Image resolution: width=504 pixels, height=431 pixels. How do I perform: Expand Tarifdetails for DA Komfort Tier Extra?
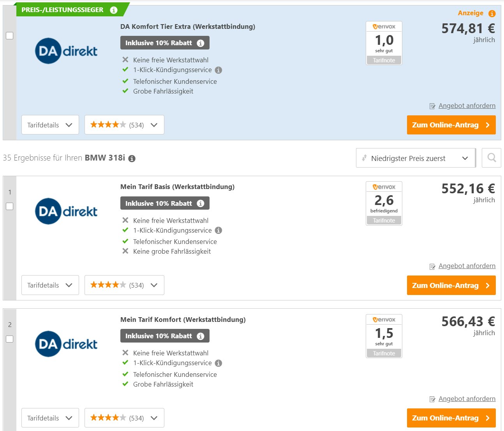(x=50, y=125)
